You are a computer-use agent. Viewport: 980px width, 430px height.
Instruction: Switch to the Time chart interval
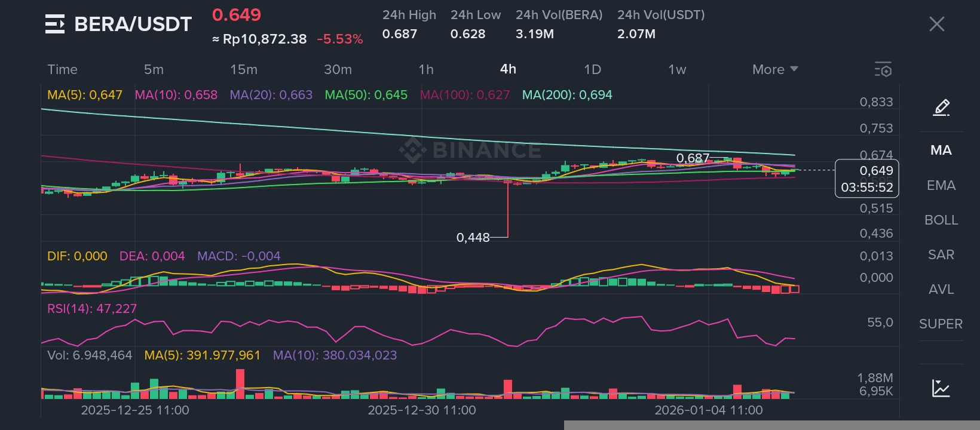(63, 69)
